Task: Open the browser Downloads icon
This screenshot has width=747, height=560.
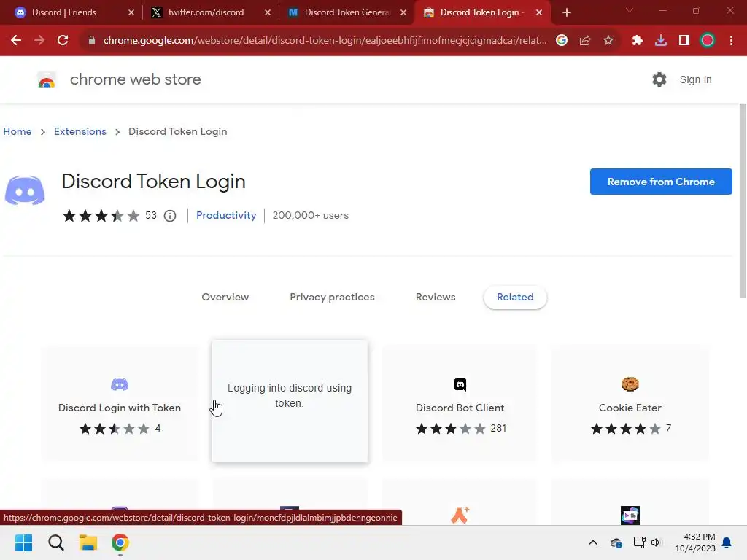Action: point(661,41)
